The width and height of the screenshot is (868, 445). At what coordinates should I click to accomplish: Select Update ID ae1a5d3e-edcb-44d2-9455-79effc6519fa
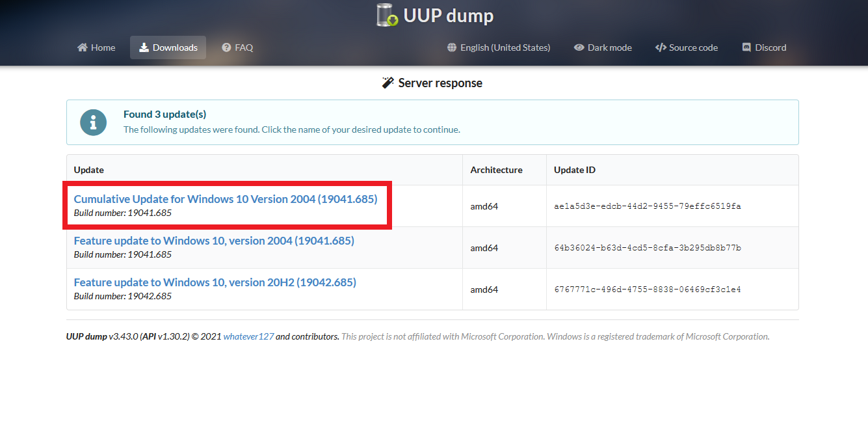[x=648, y=206]
